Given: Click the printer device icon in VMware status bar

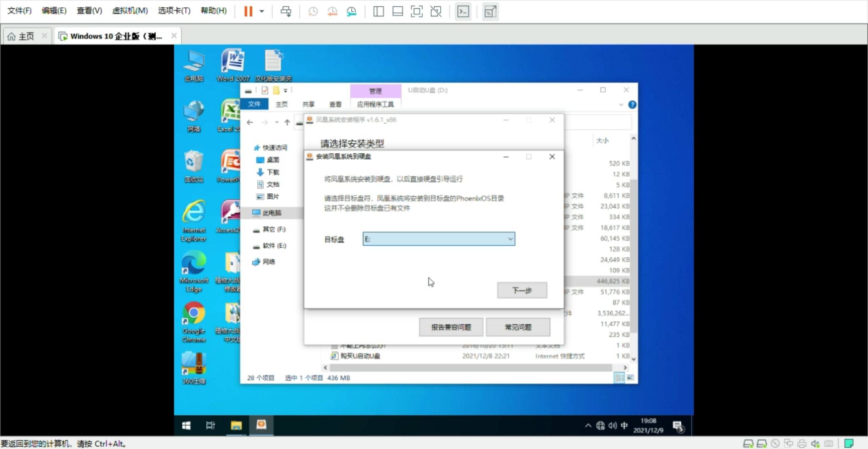Looking at the screenshot, I should (x=802, y=444).
